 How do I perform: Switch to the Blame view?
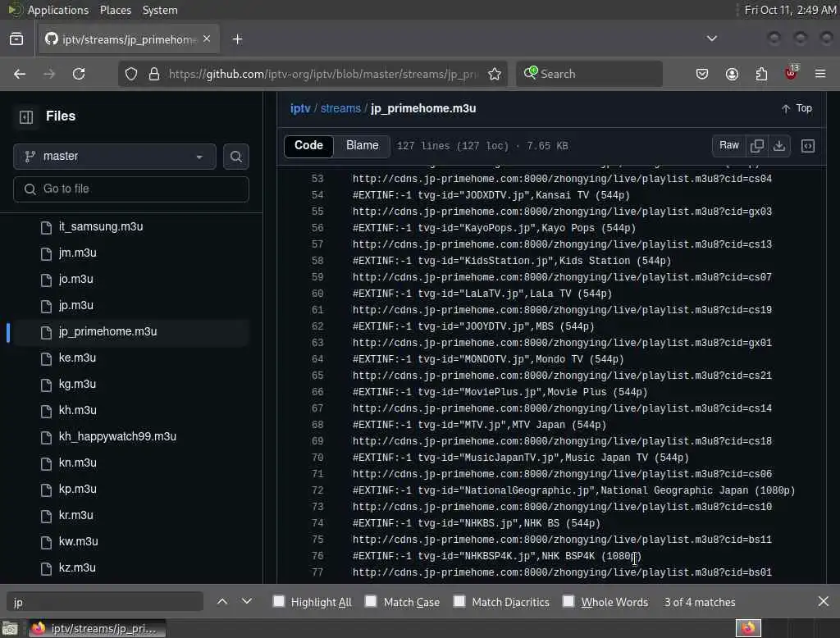362,146
